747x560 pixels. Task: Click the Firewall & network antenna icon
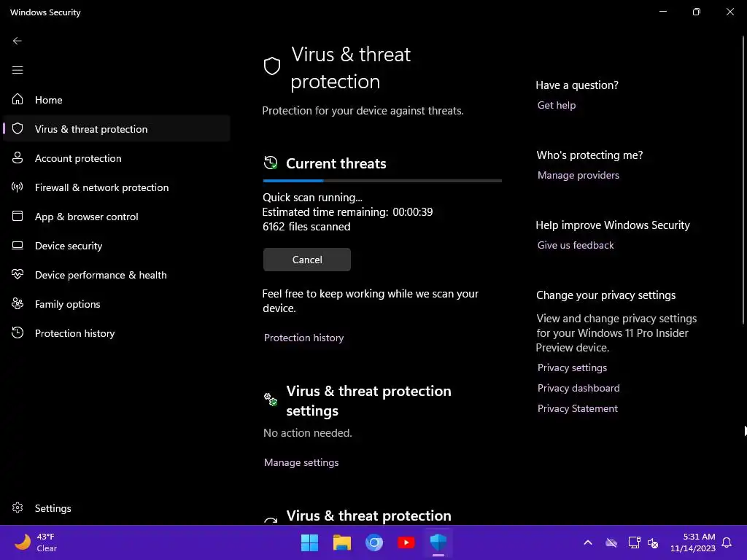pyautogui.click(x=18, y=187)
